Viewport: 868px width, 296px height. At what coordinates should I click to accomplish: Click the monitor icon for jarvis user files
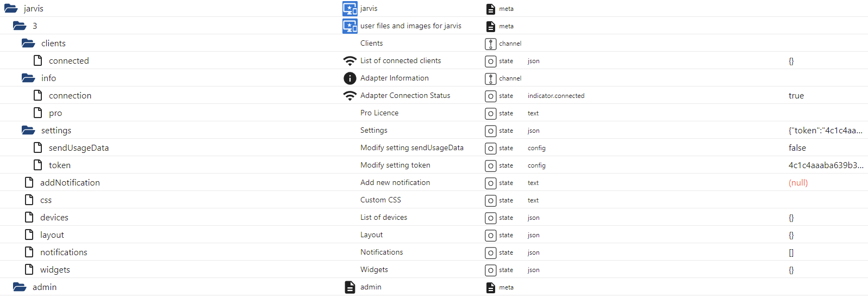pyautogui.click(x=349, y=26)
